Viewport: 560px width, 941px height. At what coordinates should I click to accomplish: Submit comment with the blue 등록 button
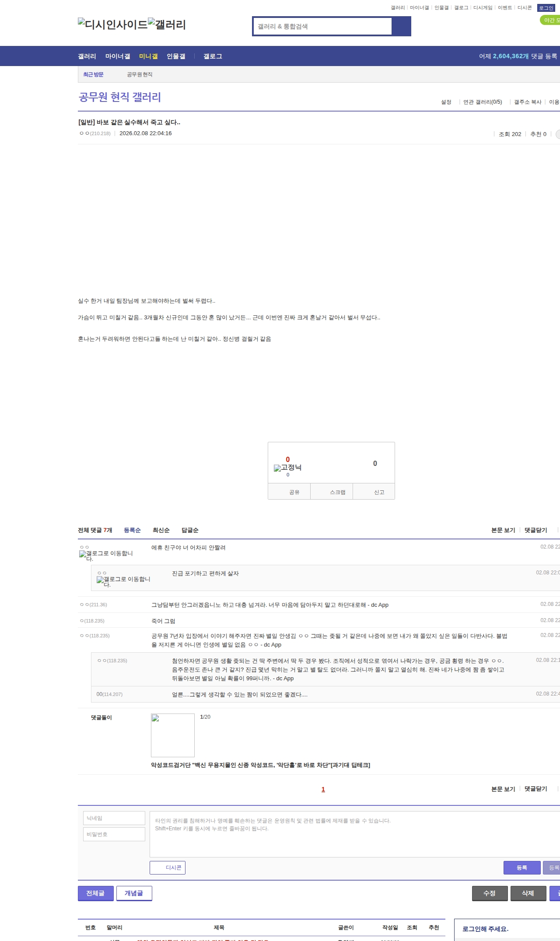(522, 868)
